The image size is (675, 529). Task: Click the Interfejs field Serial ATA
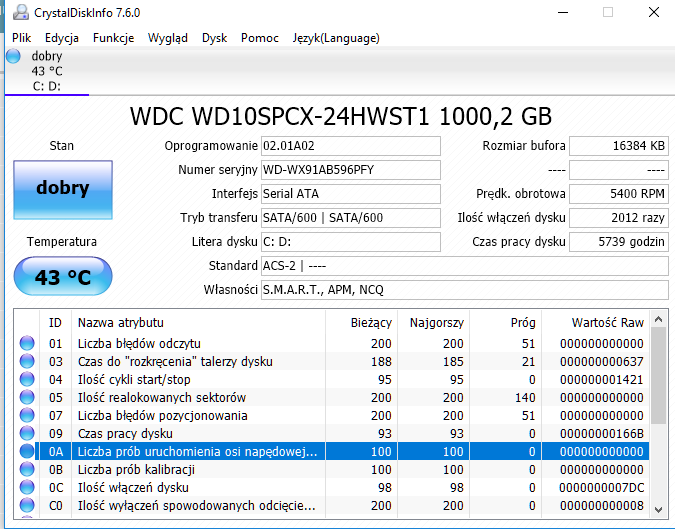point(351,194)
